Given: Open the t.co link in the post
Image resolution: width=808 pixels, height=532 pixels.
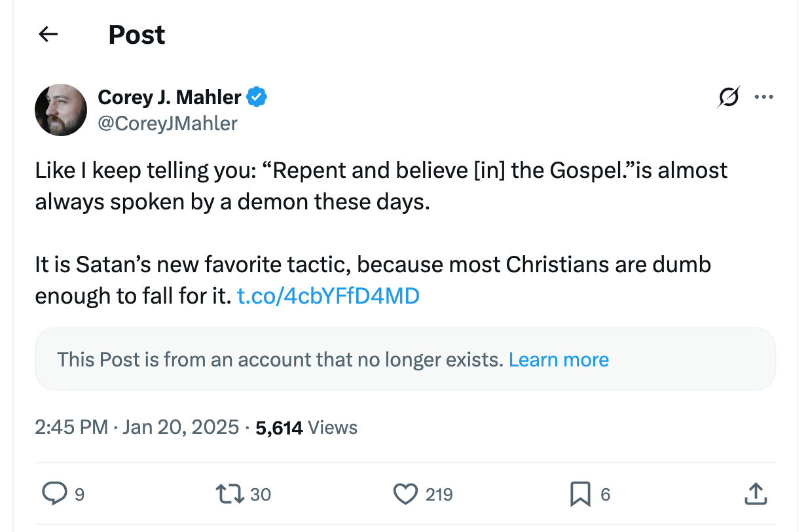Looking at the screenshot, I should (328, 296).
